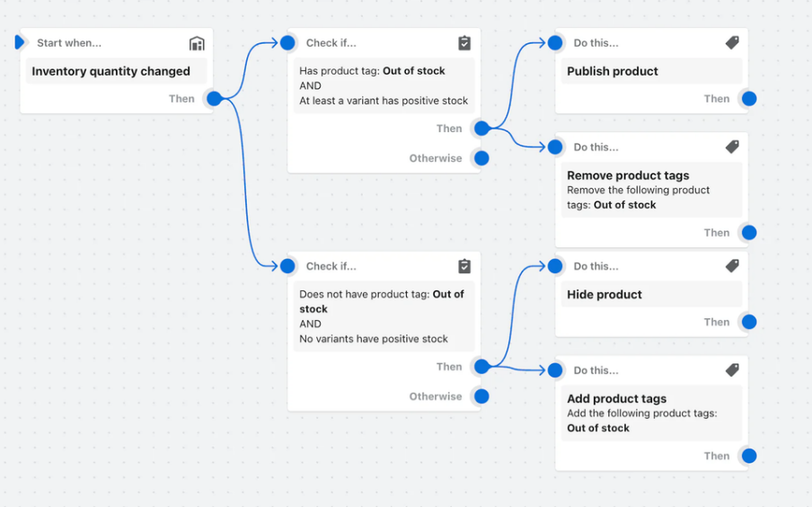This screenshot has height=507, width=812.
Task: Click the Otherwise connector dot of the first Check if card
Action: 481,158
